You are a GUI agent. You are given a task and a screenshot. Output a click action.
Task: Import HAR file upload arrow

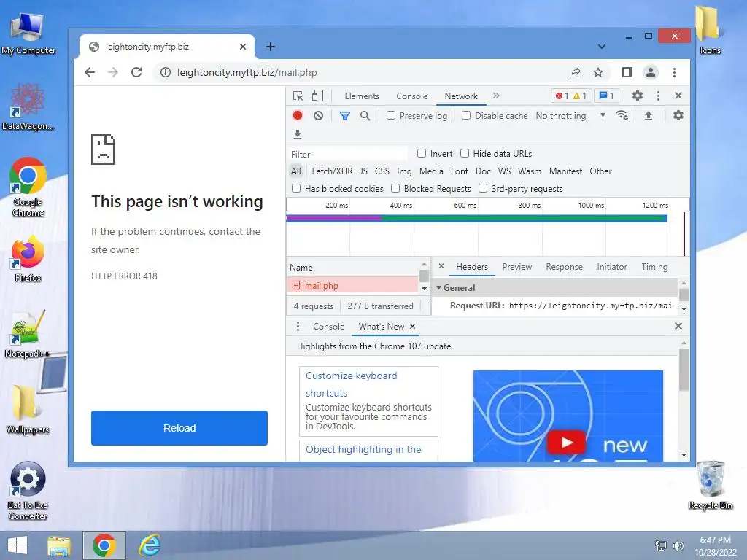[649, 115]
